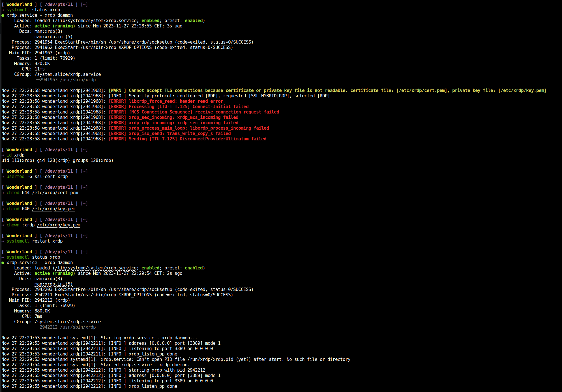Viewport: 562px width, 392px height.
Task: Click 'Main PID: 2941963 (xrdp)' line
Action: [40, 53]
